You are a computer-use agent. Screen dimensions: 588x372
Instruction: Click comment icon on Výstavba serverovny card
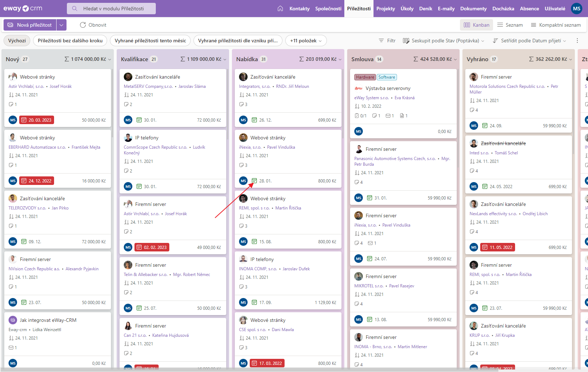pyautogui.click(x=374, y=116)
